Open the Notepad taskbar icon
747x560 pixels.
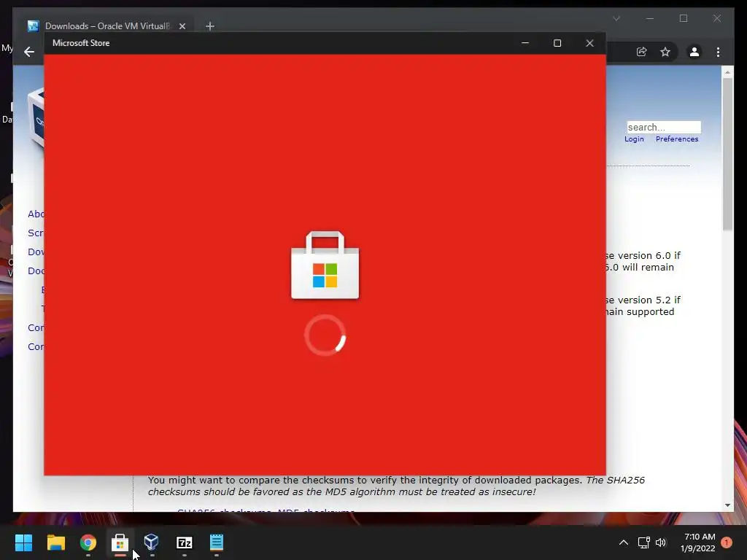coord(216,542)
